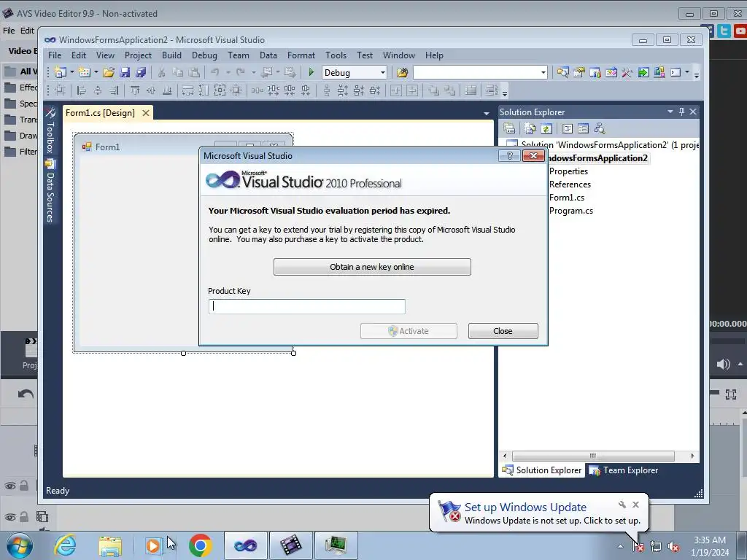Screen dimensions: 747x560
Task: Click the Find in Files toolbar icon
Action: click(402, 72)
